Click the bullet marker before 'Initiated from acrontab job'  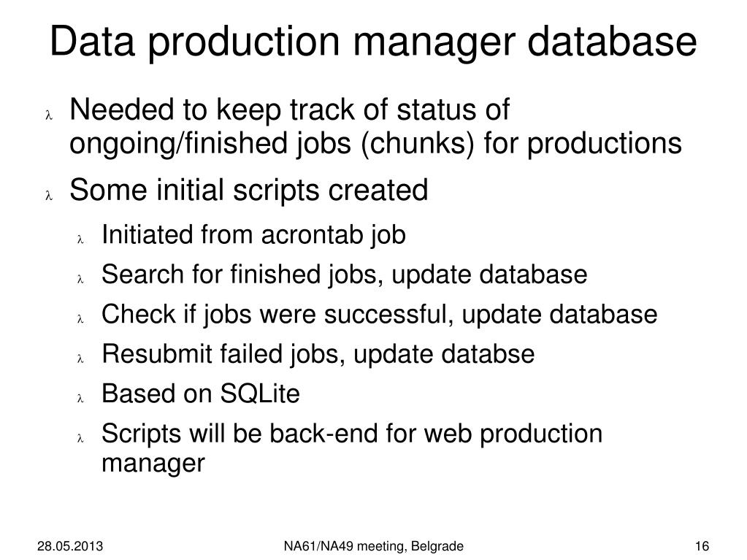coord(80,239)
